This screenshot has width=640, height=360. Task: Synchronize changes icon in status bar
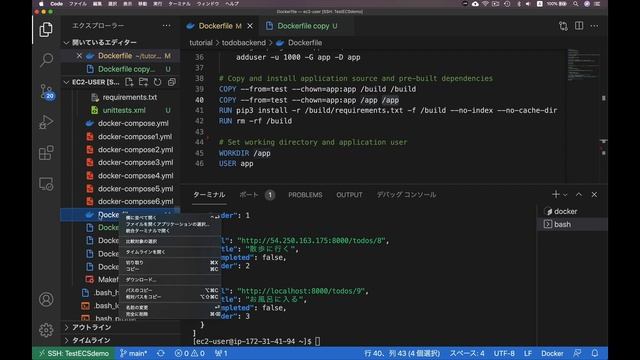coord(161,353)
